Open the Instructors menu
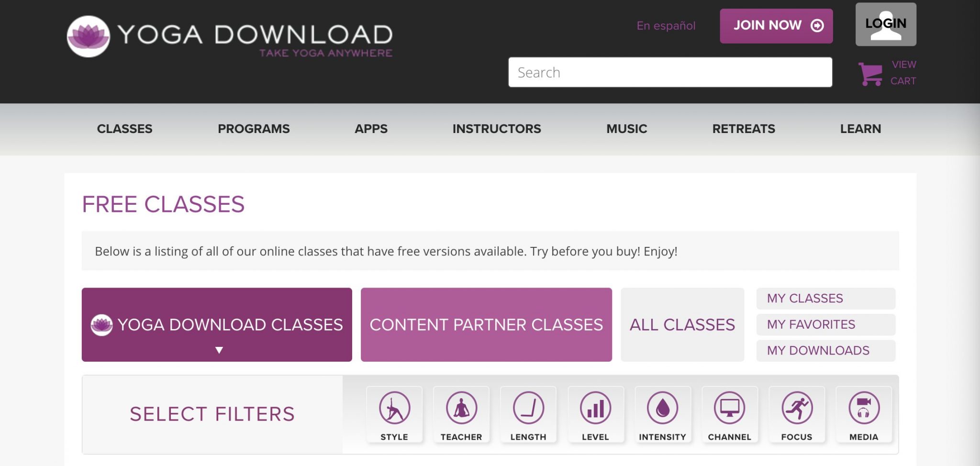This screenshot has width=980, height=466. tap(497, 129)
